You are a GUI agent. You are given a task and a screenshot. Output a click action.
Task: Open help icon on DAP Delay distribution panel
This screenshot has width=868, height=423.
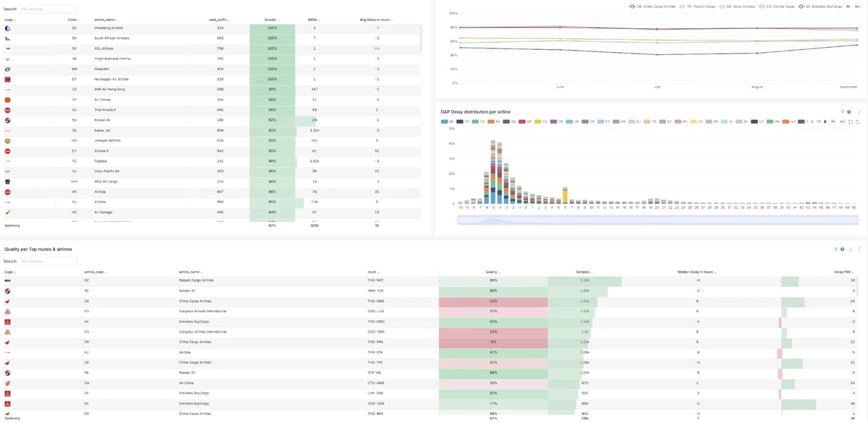[x=849, y=112]
